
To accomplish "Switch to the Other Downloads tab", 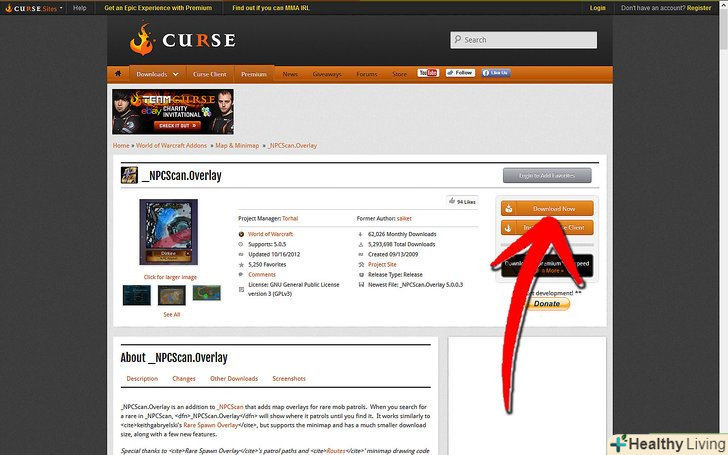I will pyautogui.click(x=234, y=378).
